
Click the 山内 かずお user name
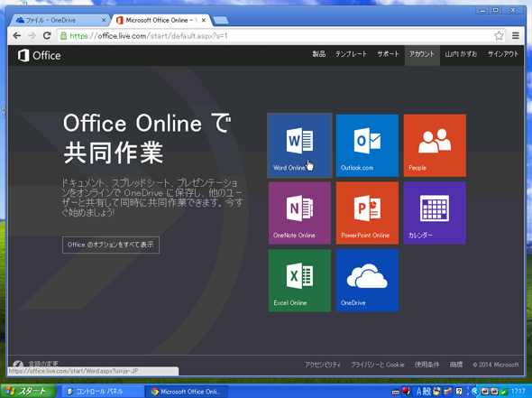point(461,54)
